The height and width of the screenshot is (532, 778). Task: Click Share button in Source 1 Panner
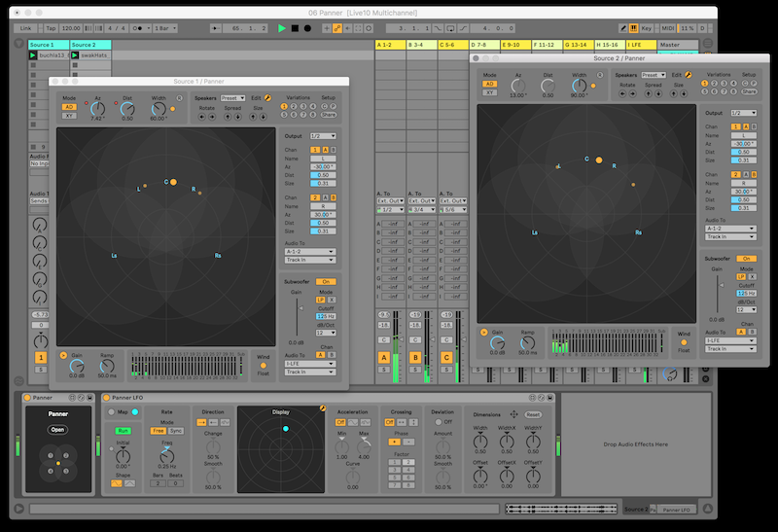[329, 115]
